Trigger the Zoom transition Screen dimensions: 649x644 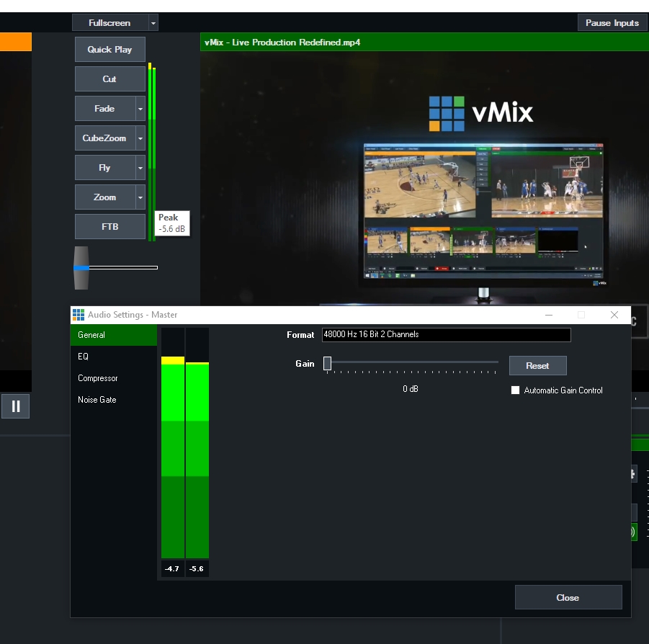104,197
